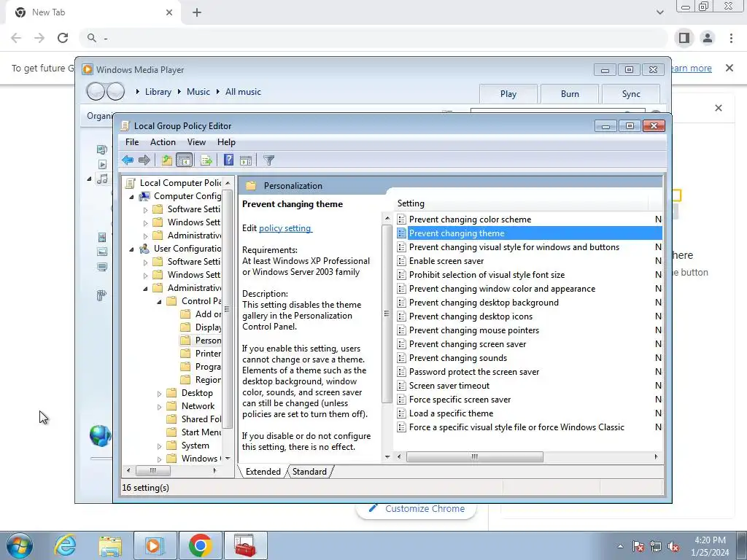Image resolution: width=747 pixels, height=560 pixels.
Task: Open the Action menu
Action: click(163, 142)
